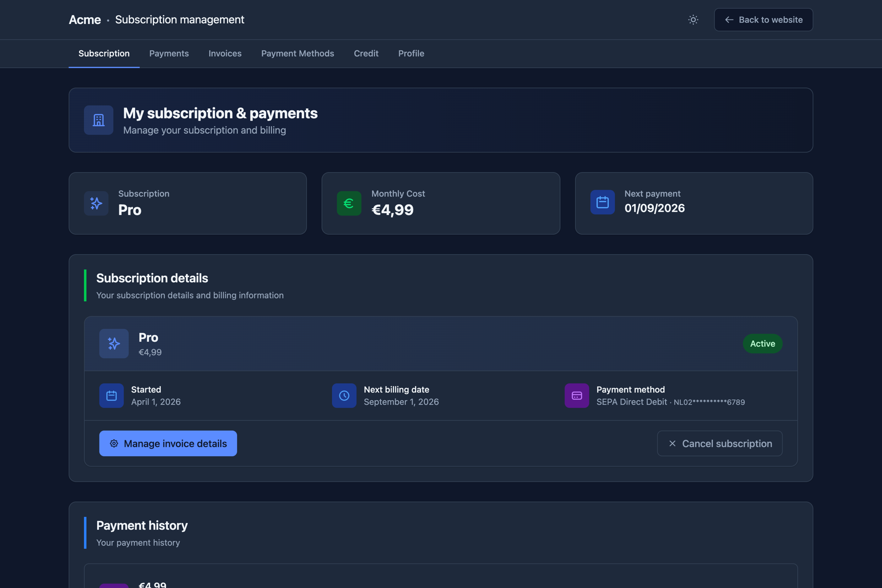The image size is (882, 588).
Task: Open the Profile tab
Action: tap(411, 53)
